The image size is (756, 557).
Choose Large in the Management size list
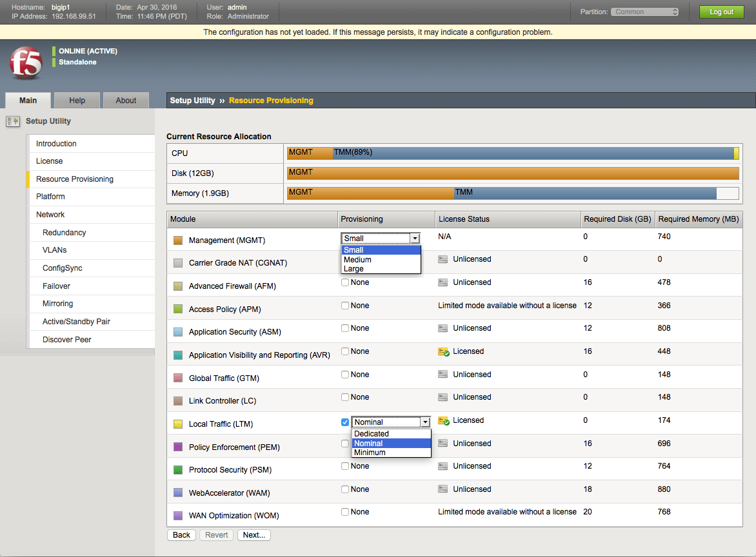(x=381, y=269)
